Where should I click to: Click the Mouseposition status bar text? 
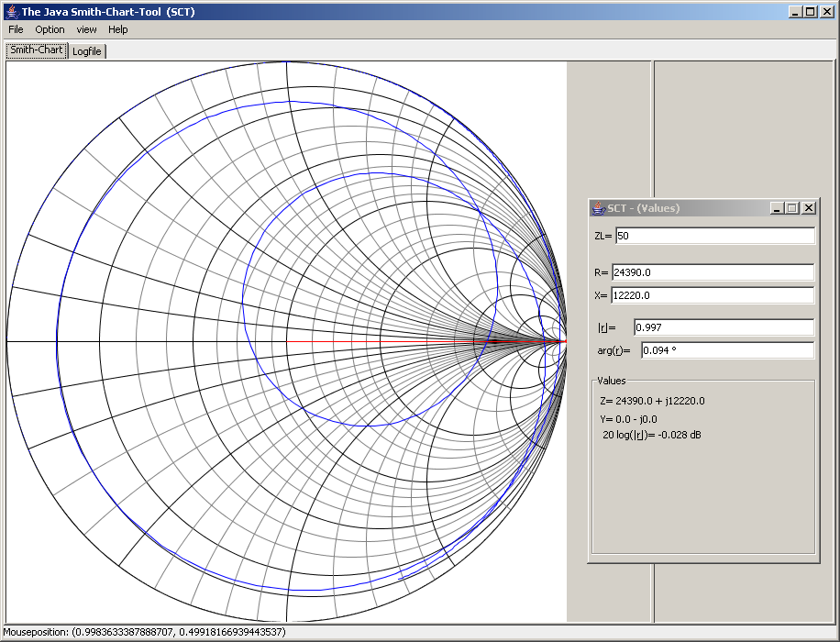click(x=145, y=632)
